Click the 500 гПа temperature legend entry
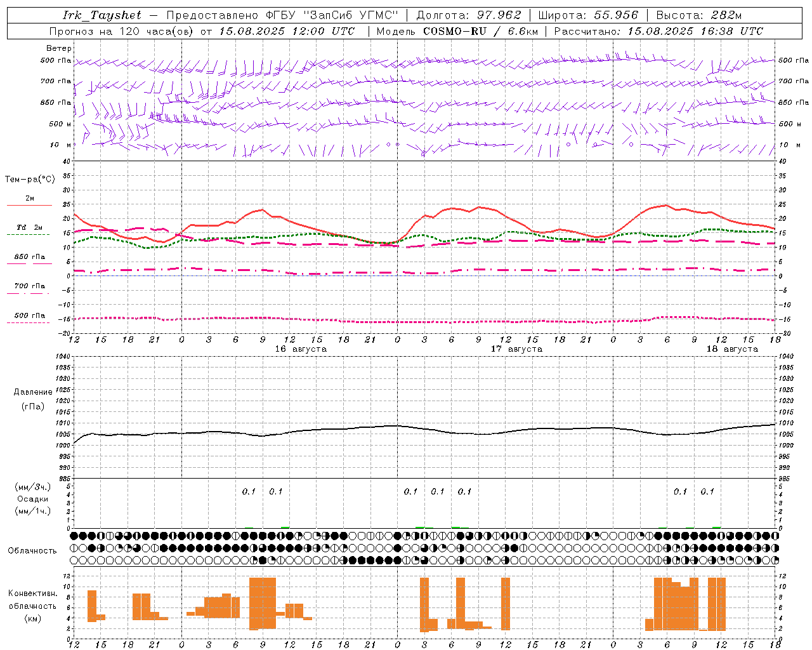 pos(30,315)
